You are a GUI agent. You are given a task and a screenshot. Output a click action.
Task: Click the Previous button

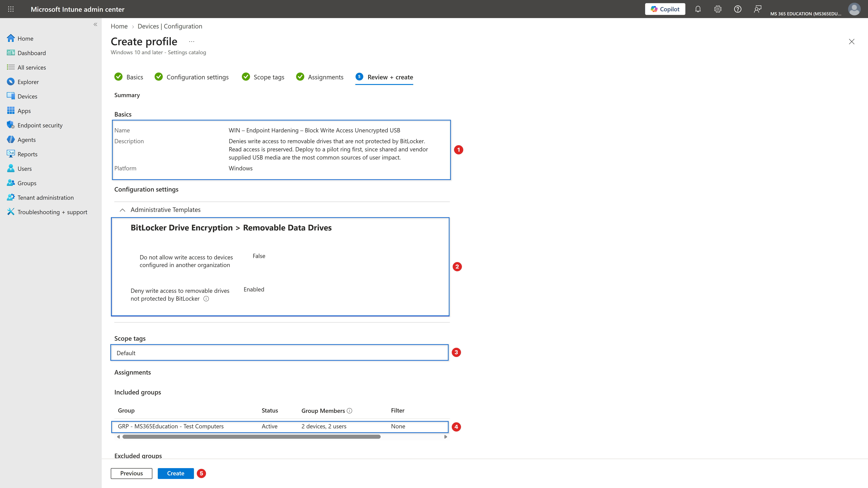click(x=131, y=473)
